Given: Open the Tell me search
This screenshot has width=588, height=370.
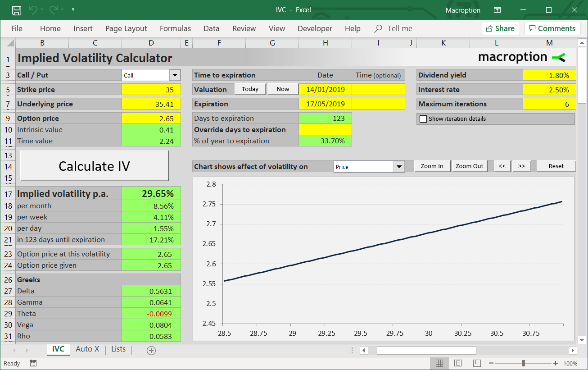Looking at the screenshot, I should coord(393,28).
